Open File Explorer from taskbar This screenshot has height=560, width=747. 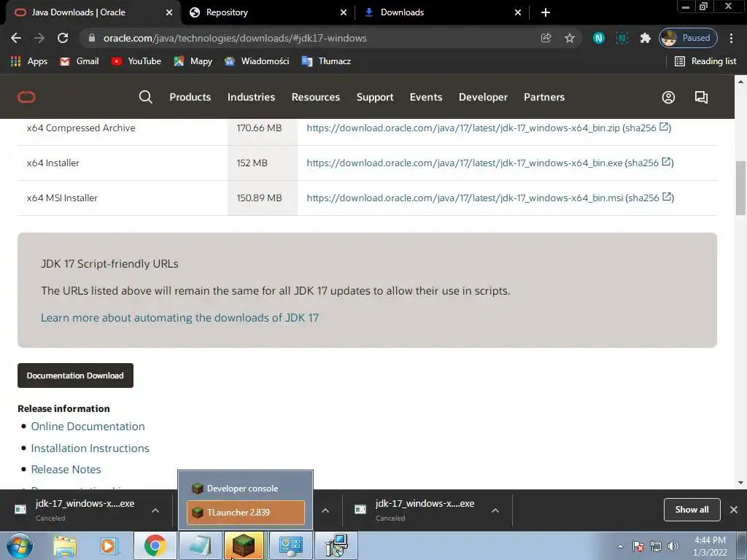(x=65, y=545)
